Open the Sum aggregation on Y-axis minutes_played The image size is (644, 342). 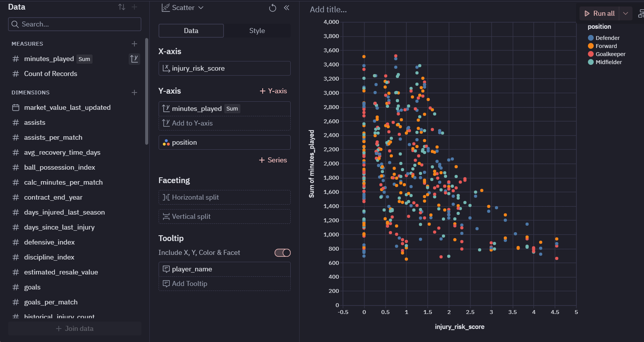tap(232, 109)
